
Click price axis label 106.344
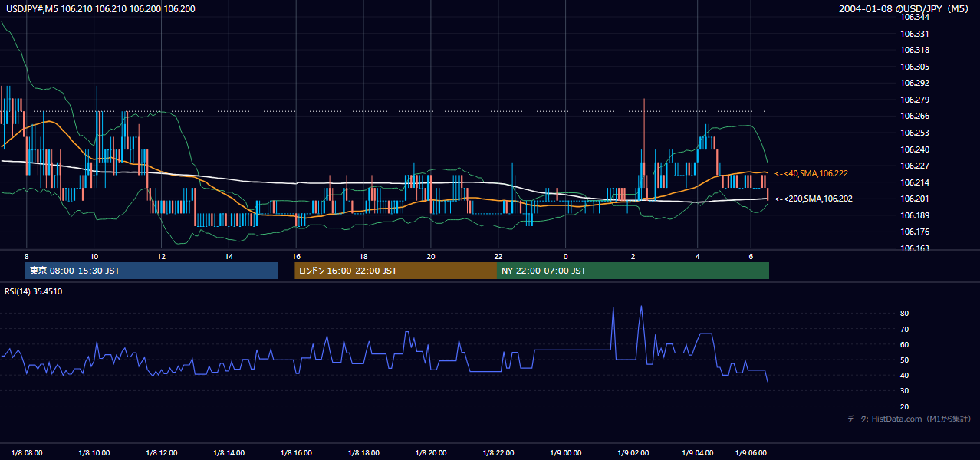pyautogui.click(x=915, y=17)
